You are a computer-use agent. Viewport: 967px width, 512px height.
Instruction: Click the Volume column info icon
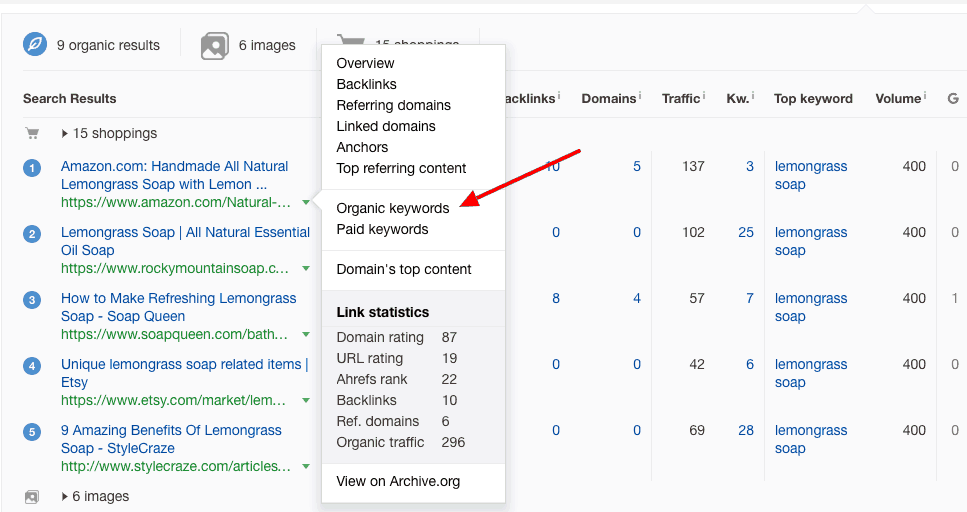coord(926,96)
